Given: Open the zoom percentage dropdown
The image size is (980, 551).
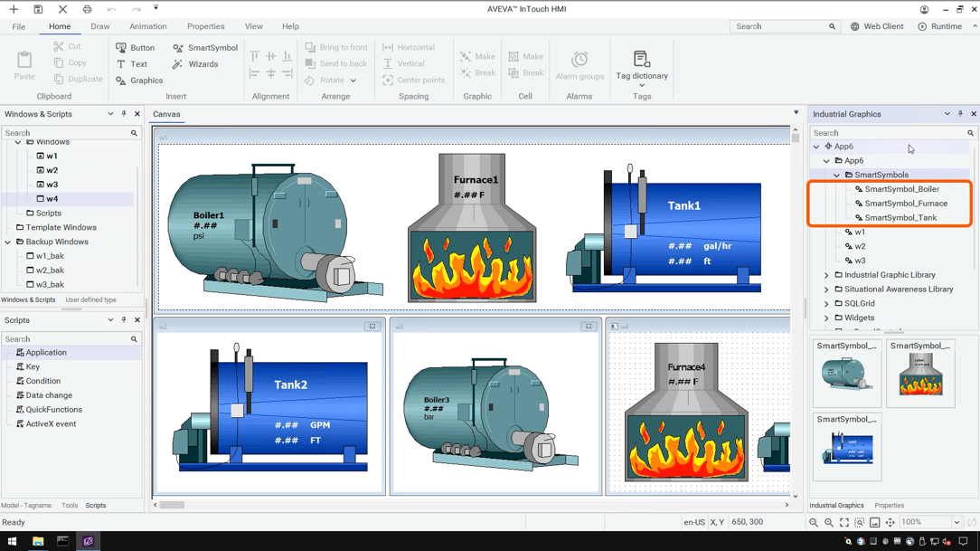Looking at the screenshot, I should click(x=956, y=522).
